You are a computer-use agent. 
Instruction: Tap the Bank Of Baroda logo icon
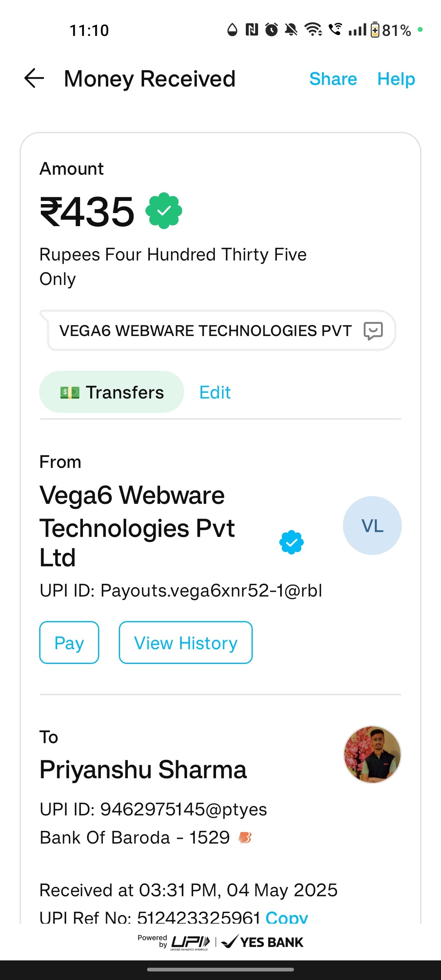(245, 837)
